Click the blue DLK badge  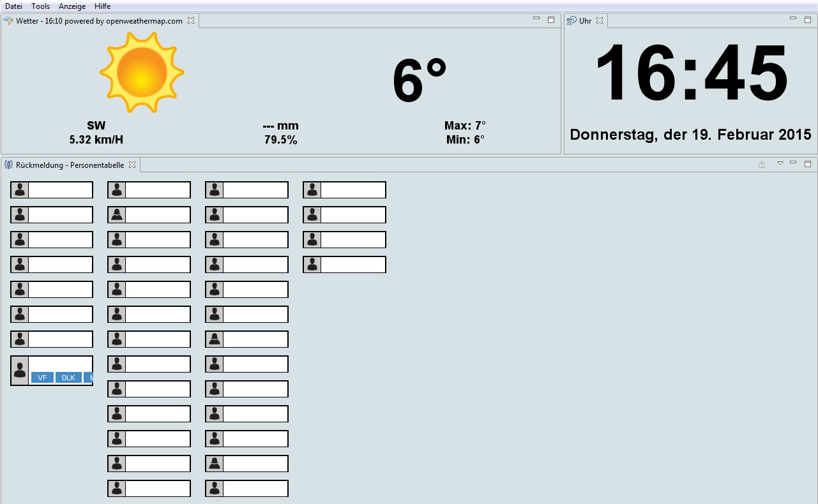click(x=68, y=378)
